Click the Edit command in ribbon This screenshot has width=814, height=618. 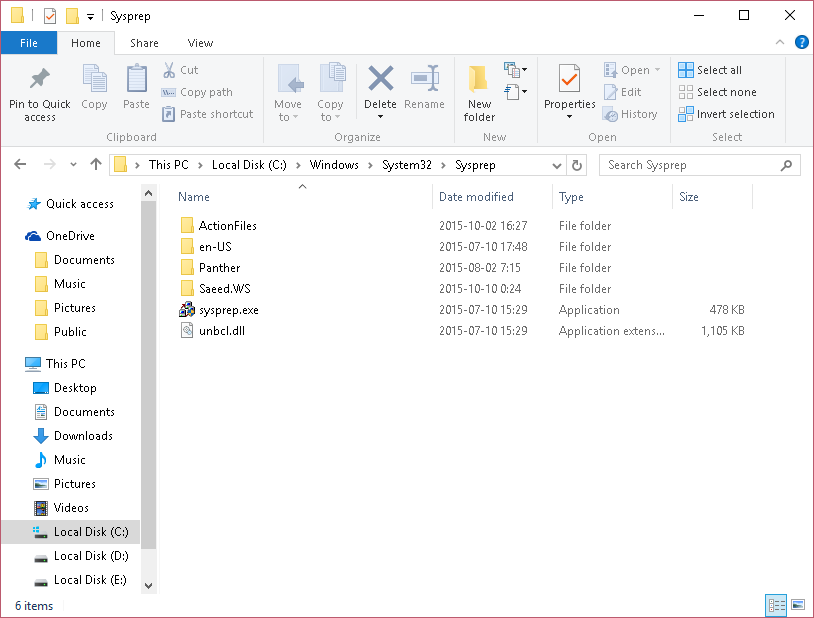coord(622,92)
